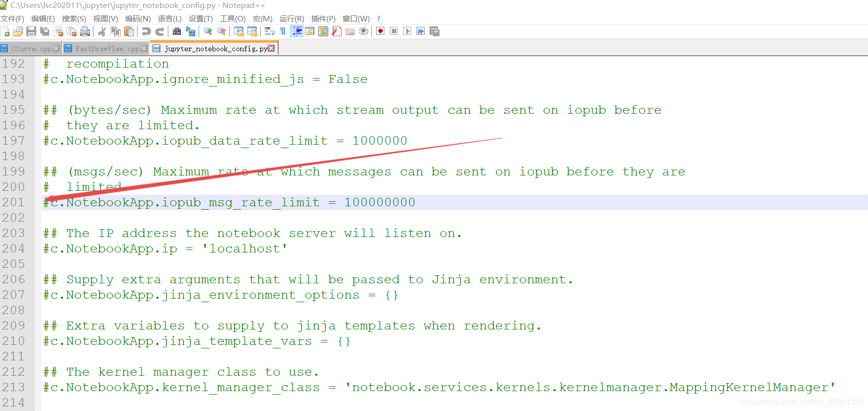Save the current file via toolbar
Screen dimensions: 868x411
click(31, 31)
